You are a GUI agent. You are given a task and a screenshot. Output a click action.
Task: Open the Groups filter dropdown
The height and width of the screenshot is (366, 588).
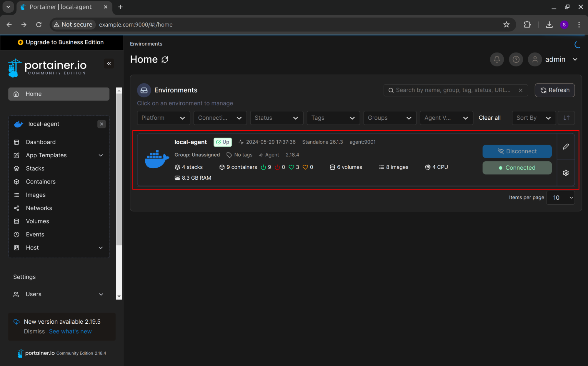coord(390,118)
